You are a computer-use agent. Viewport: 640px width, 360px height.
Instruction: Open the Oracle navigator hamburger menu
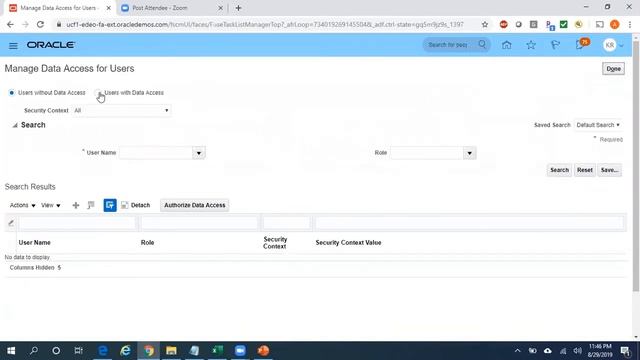click(x=13, y=45)
